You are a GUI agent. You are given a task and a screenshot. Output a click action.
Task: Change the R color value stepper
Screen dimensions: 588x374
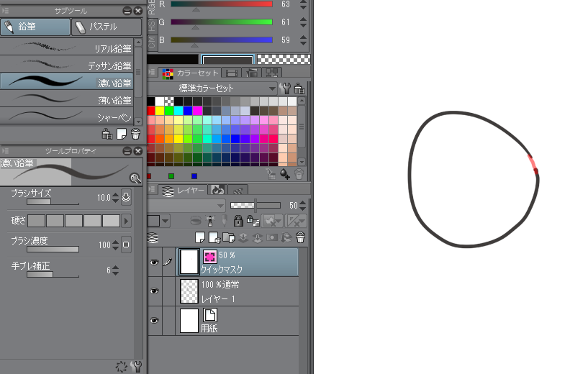304,4
